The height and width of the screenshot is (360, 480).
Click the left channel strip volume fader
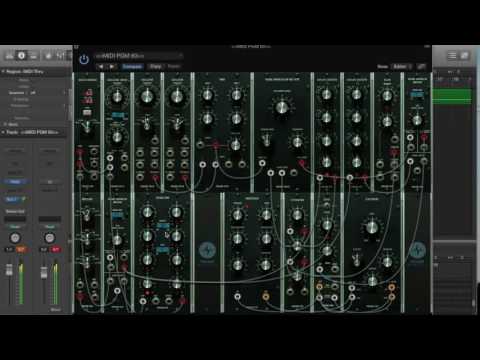(9, 269)
